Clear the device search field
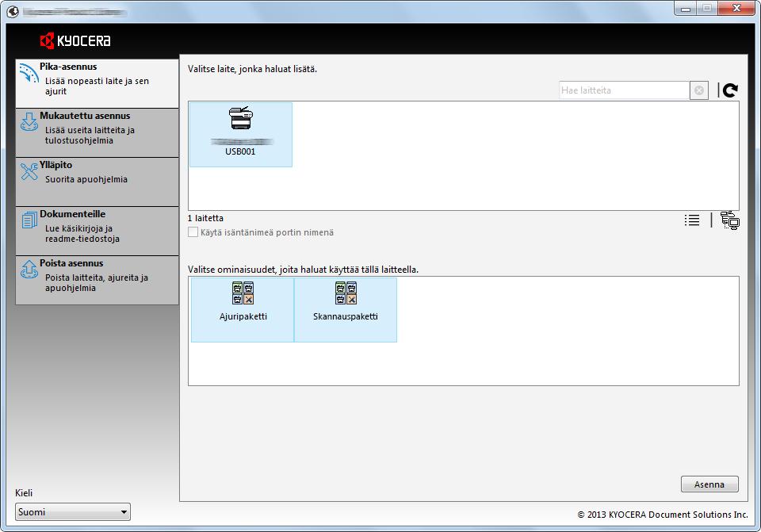 (699, 90)
